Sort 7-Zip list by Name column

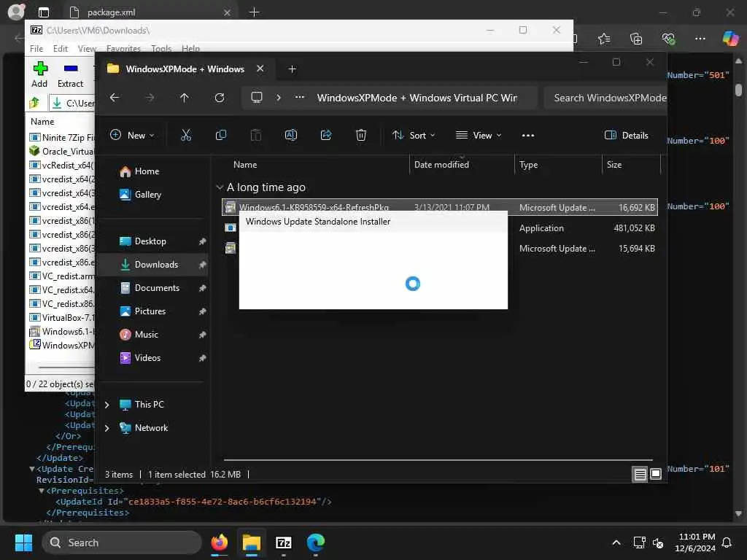click(x=42, y=122)
